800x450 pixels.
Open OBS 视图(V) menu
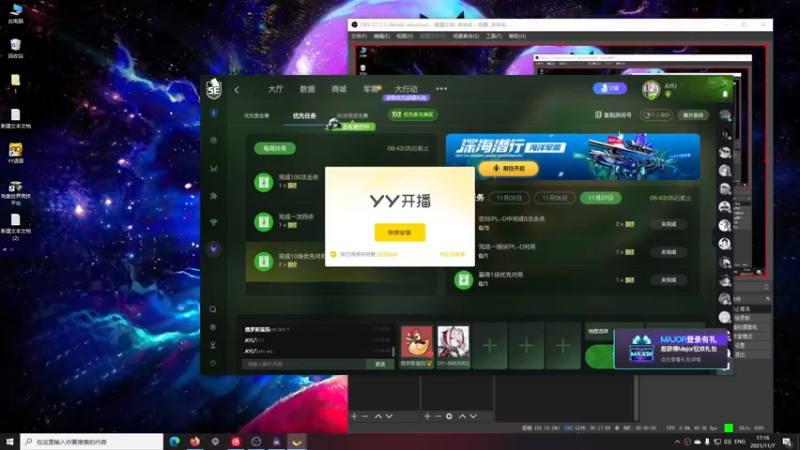pyautogui.click(x=405, y=36)
